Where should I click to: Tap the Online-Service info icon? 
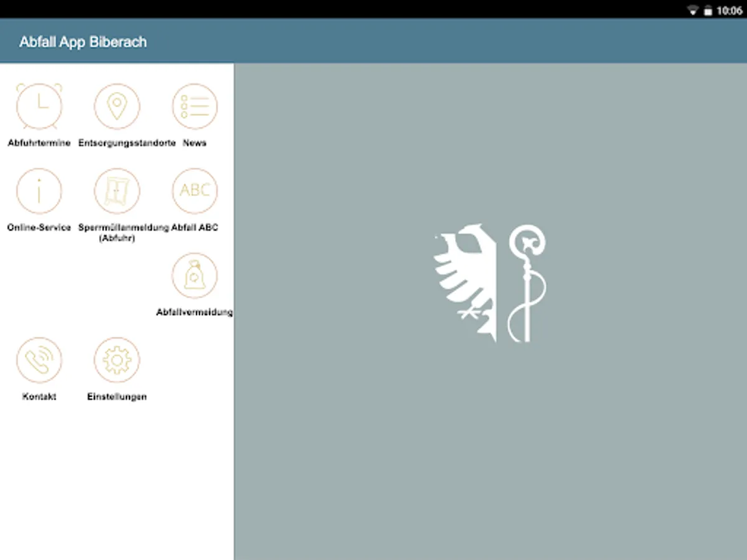(x=39, y=190)
